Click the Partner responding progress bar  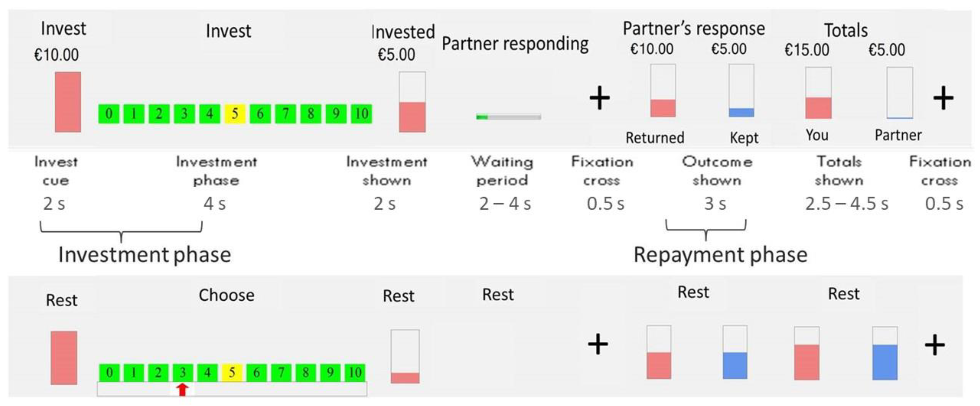pos(509,117)
